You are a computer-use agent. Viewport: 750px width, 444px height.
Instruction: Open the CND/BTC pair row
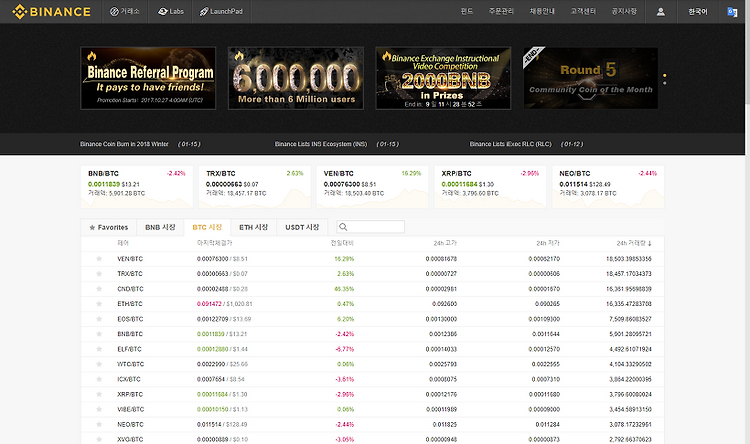point(373,289)
